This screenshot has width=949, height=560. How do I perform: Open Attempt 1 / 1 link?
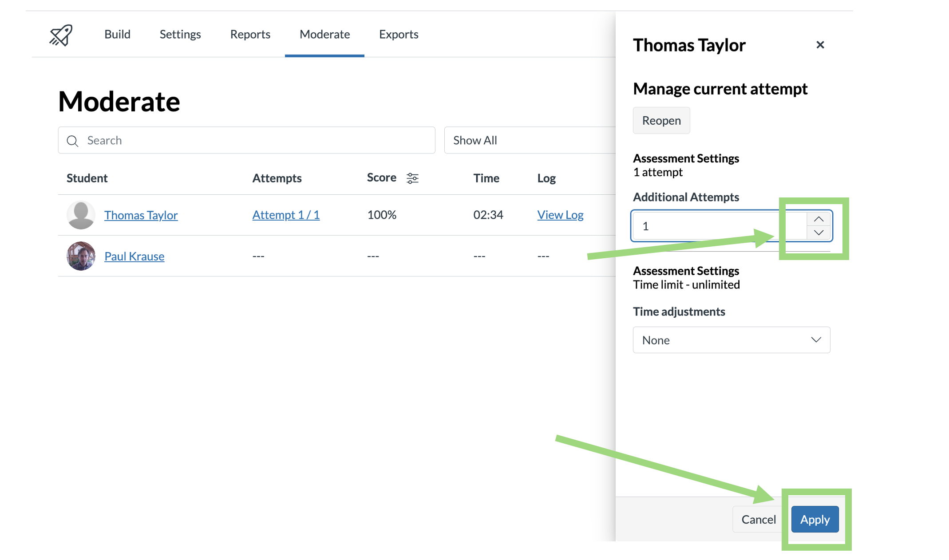click(x=286, y=215)
